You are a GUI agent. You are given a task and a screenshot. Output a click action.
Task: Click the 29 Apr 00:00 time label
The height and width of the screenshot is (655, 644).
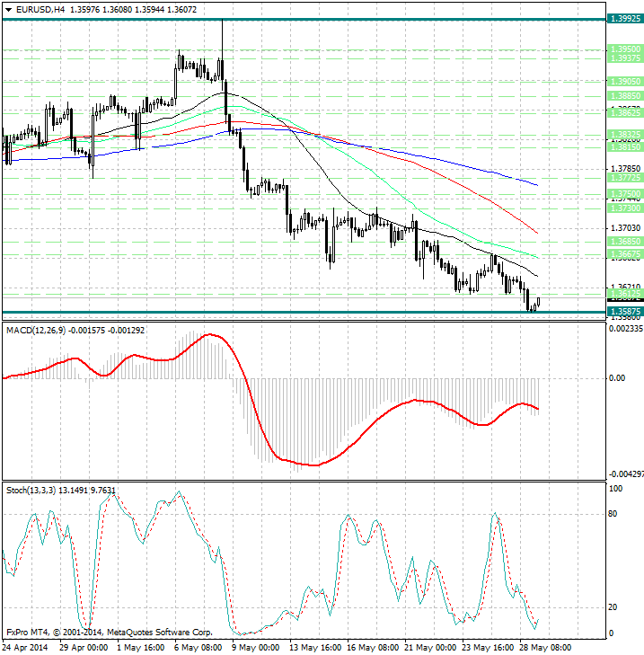(84, 648)
